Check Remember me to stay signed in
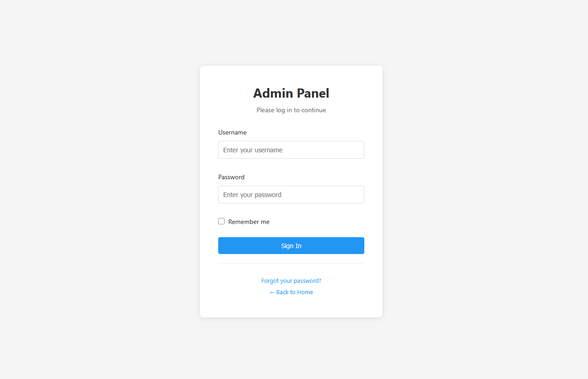This screenshot has width=588, height=379. [221, 221]
